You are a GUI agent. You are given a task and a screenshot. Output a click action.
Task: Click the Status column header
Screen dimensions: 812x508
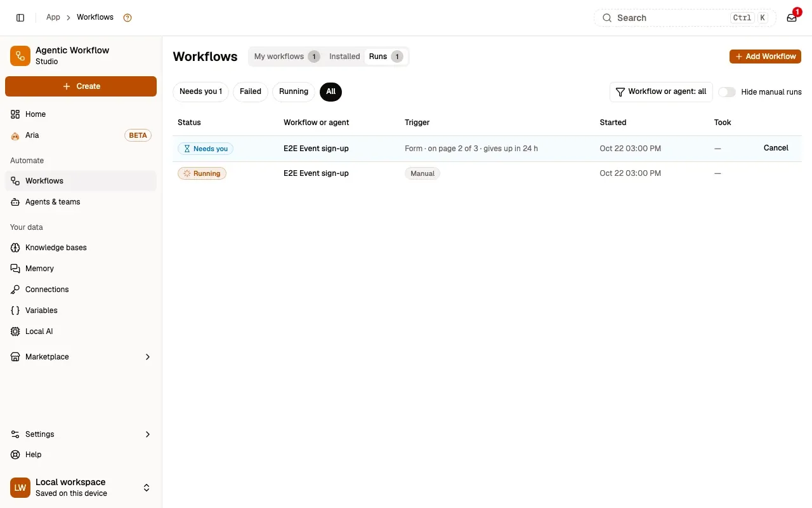click(x=189, y=123)
